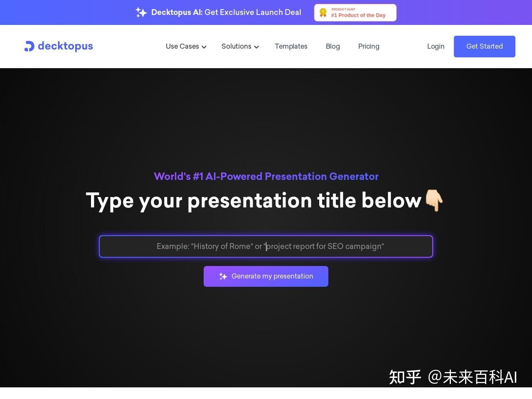Image resolution: width=532 pixels, height=399 pixels.
Task: Click the Get Started button
Action: pyautogui.click(x=485, y=47)
